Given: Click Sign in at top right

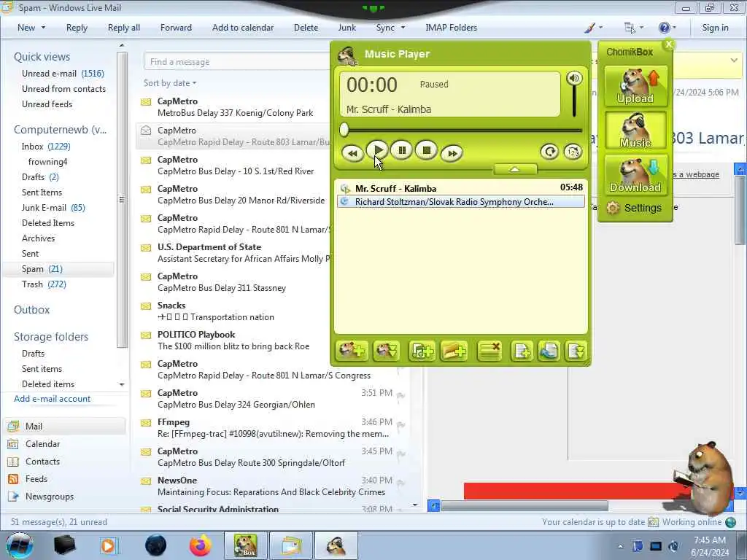Looking at the screenshot, I should [x=715, y=28].
